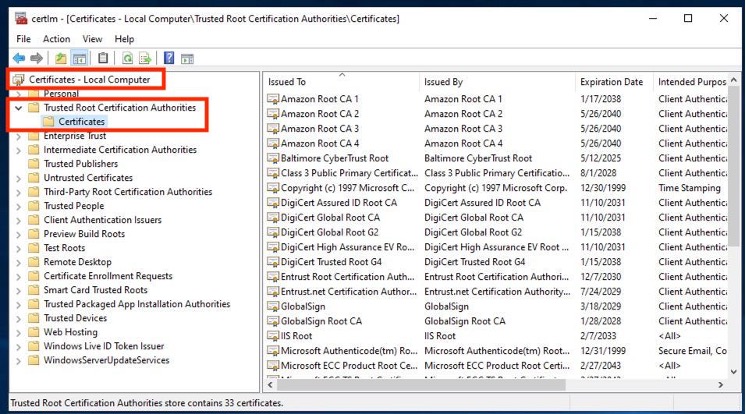Expand the Untrusted Certificates node arrow
This screenshot has height=414, width=746.
(x=19, y=178)
